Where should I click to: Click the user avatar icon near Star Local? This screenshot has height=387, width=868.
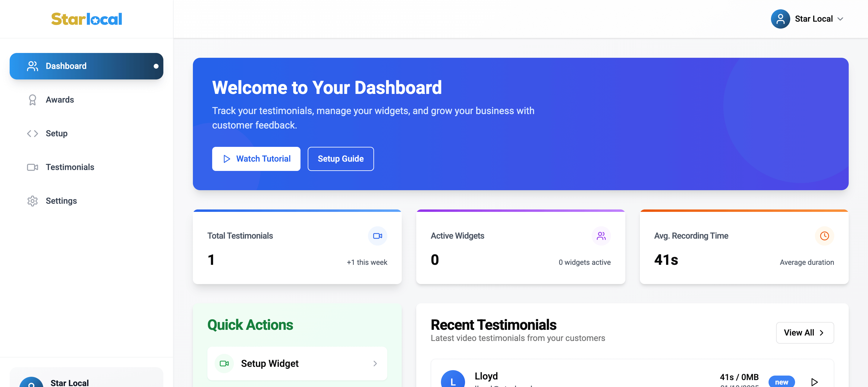pyautogui.click(x=781, y=19)
